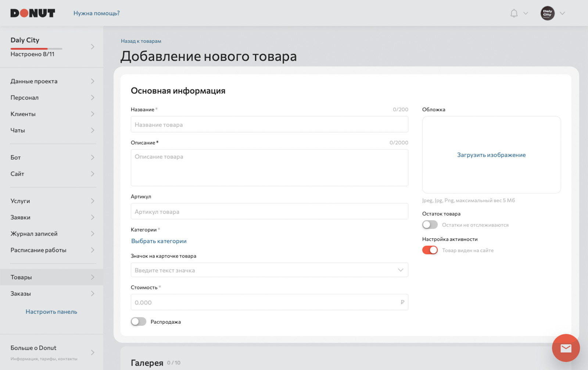Click the setup progress bar under Daly City
Viewport: 588px width, 370px height.
[x=36, y=48]
